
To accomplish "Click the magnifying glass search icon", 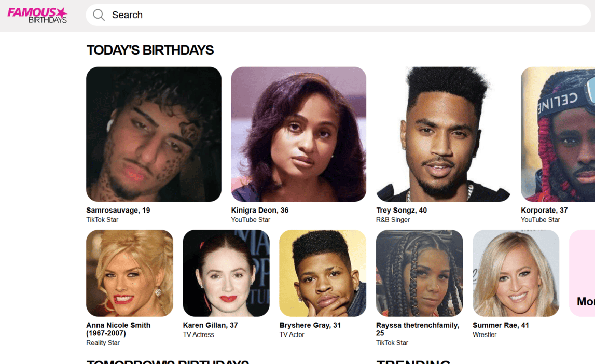I will (99, 15).
